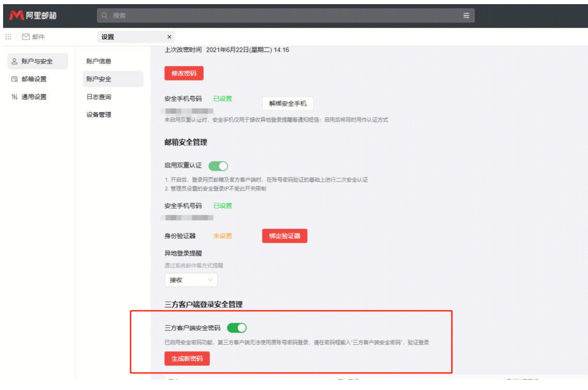Go to 账户信息 page

click(113, 61)
